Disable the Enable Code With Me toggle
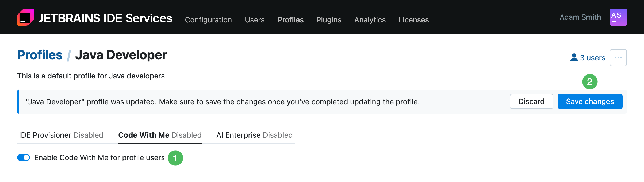This screenshot has height=182, width=644. [x=24, y=157]
